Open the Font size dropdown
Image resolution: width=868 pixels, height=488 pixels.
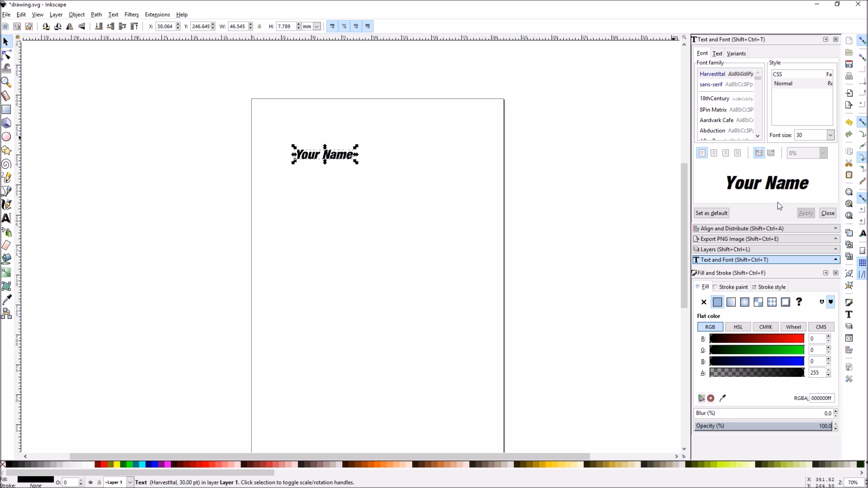point(830,135)
